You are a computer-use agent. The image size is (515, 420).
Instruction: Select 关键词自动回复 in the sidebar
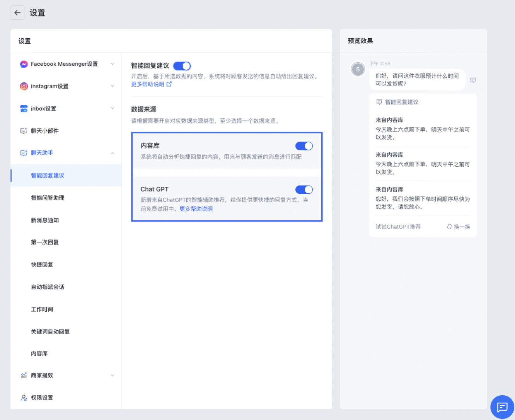point(50,331)
